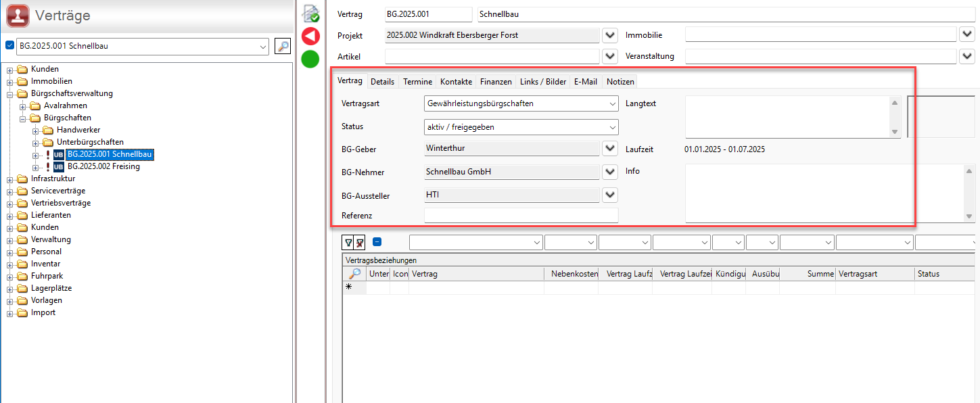Screen dimensions: 980x403
Task: Click the Vertragsart column header in table
Action: (x=875, y=274)
